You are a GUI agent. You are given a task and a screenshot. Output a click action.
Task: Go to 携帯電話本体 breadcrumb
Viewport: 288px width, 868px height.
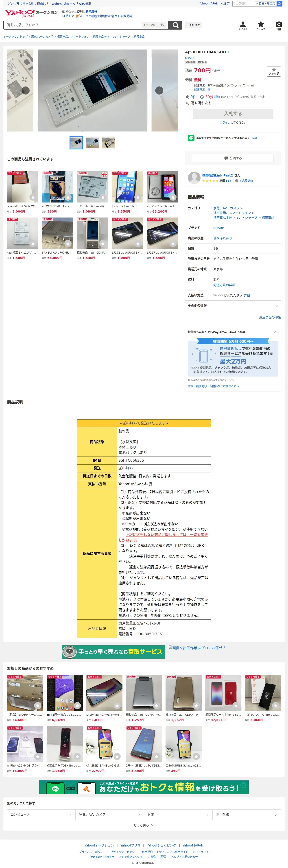(101, 37)
